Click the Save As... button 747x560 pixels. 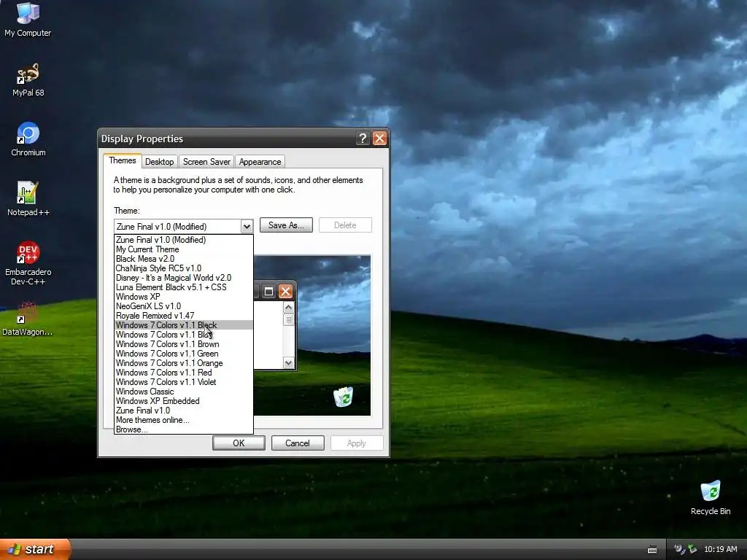point(286,225)
